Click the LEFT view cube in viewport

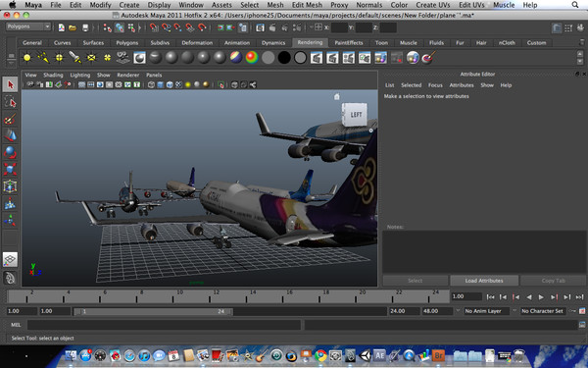tap(355, 115)
